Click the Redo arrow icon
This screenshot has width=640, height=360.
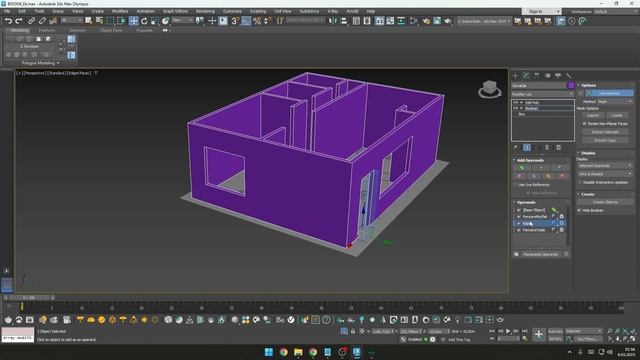point(19,21)
